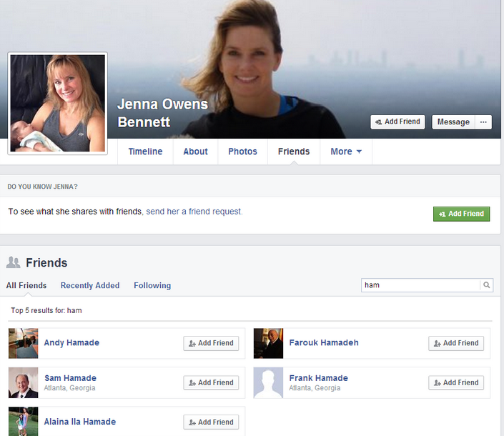Expand the More dropdown in profile tabs
This screenshot has height=436, width=504.
tap(346, 152)
